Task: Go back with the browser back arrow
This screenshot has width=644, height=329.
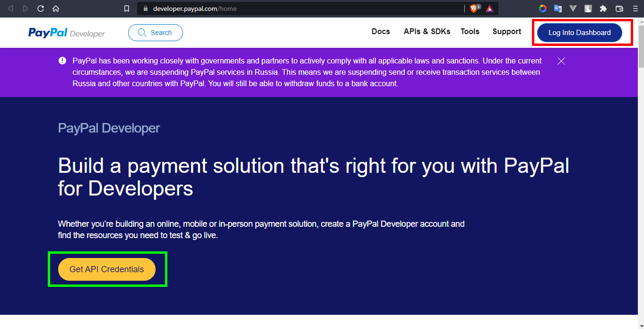Action: tap(10, 9)
